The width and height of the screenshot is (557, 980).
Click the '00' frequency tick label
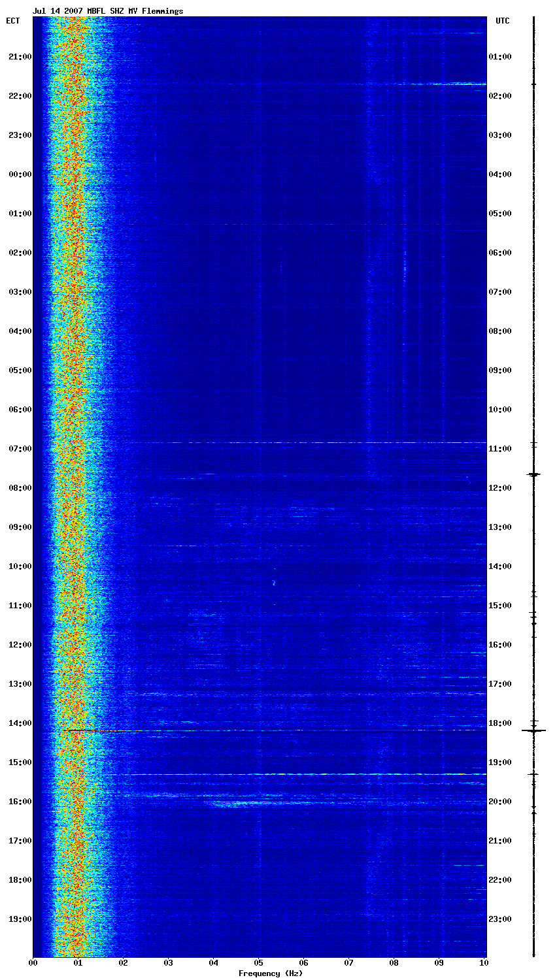pyautogui.click(x=33, y=963)
